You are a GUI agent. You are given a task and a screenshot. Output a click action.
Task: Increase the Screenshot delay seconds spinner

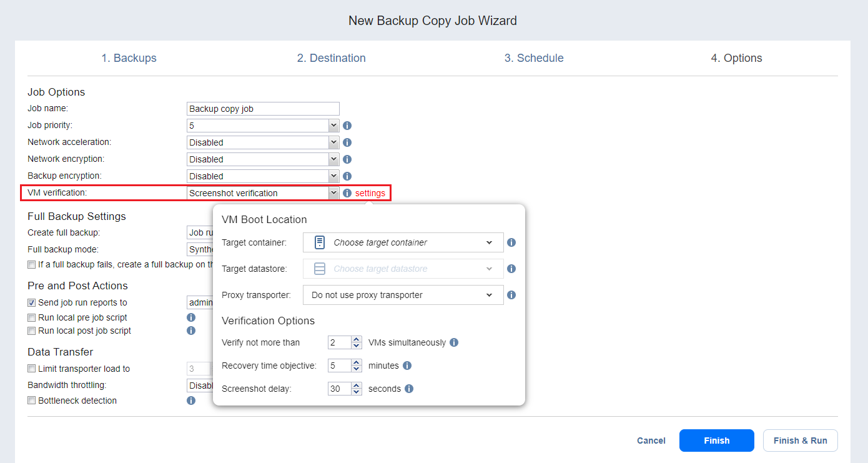(x=357, y=386)
